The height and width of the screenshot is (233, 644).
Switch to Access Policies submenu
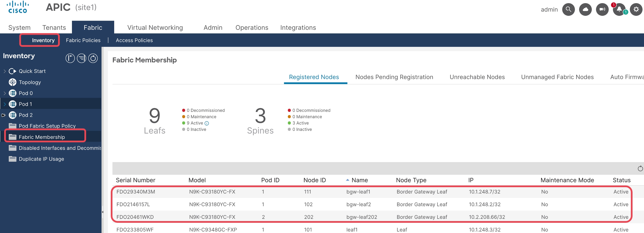coord(134,40)
